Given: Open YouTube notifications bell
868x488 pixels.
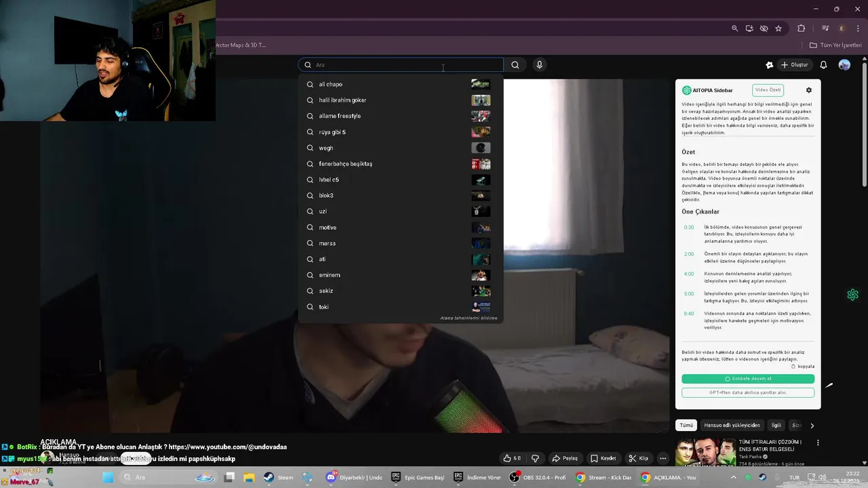Looking at the screenshot, I should coord(823,65).
